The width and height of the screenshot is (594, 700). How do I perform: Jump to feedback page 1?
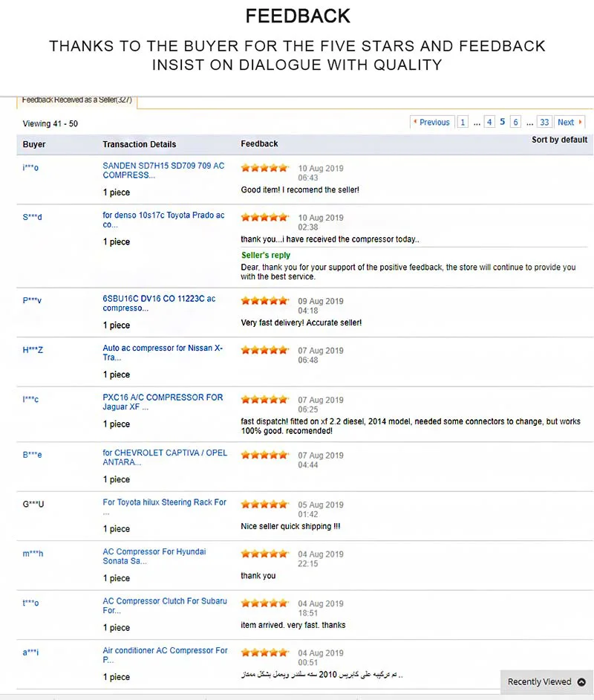tap(463, 122)
